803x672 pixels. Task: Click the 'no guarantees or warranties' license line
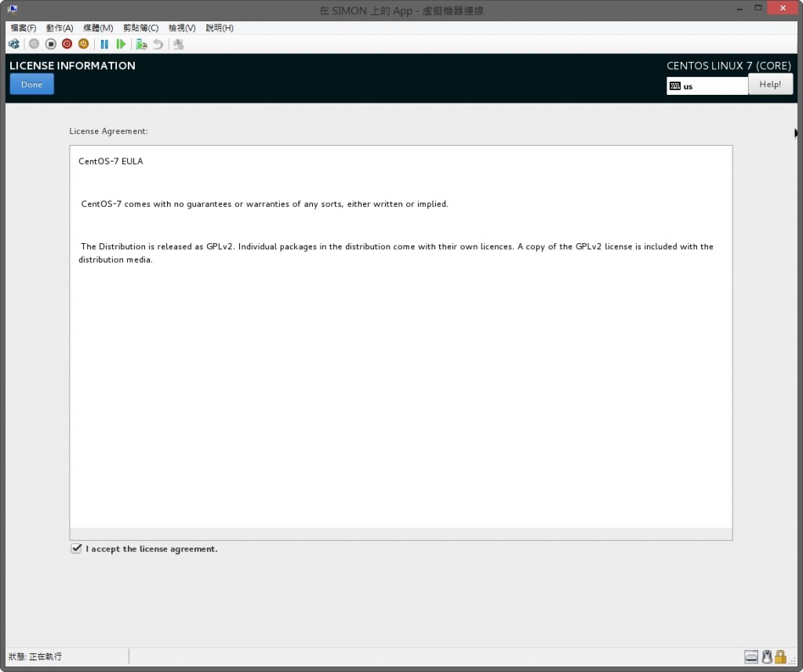(264, 204)
